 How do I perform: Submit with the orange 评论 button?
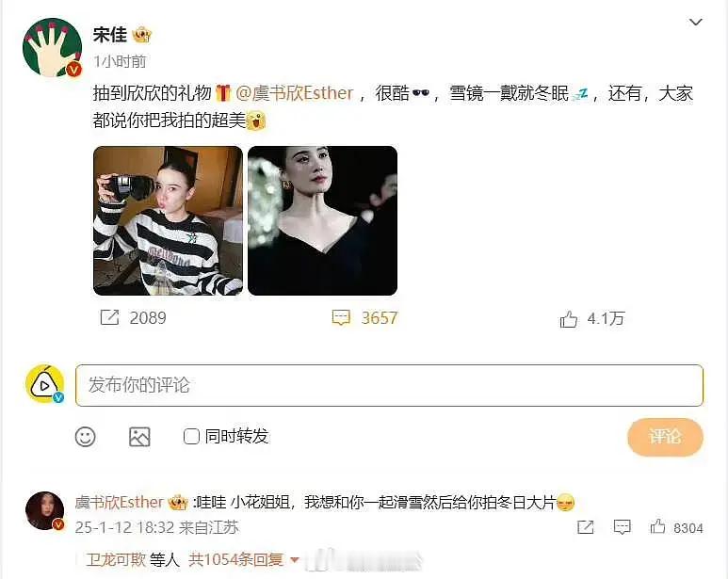[x=665, y=437]
